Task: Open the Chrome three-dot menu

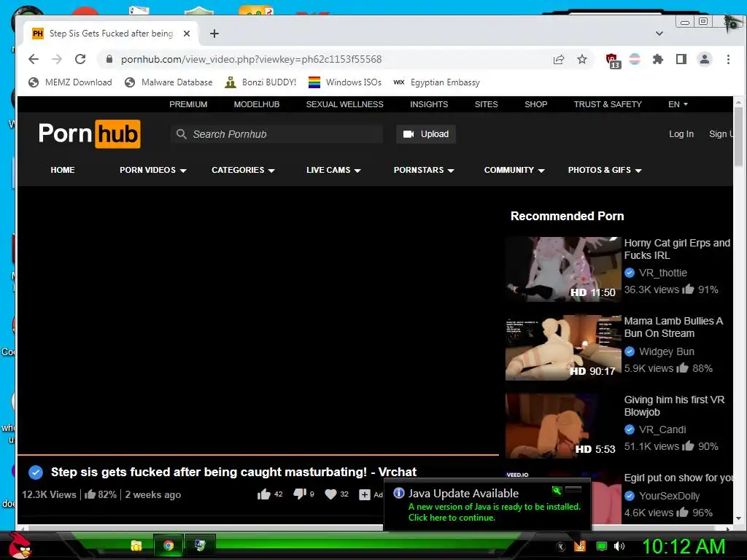Action: tap(728, 59)
